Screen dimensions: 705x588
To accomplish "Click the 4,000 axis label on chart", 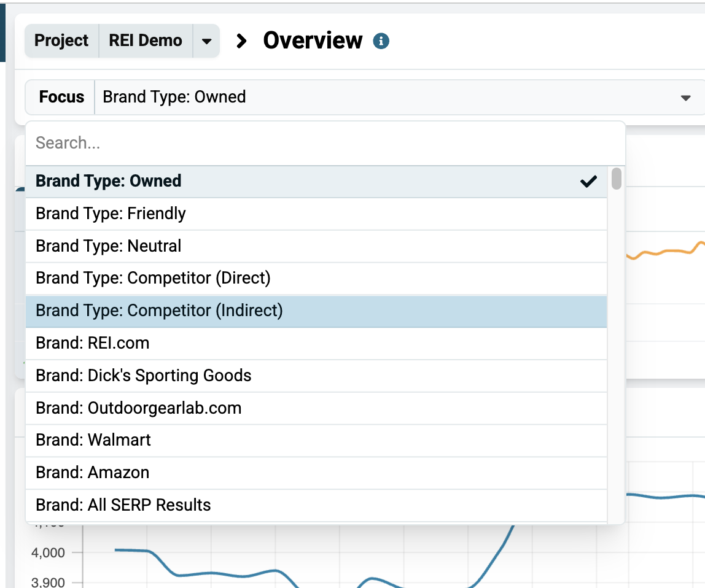I will click(x=48, y=552).
